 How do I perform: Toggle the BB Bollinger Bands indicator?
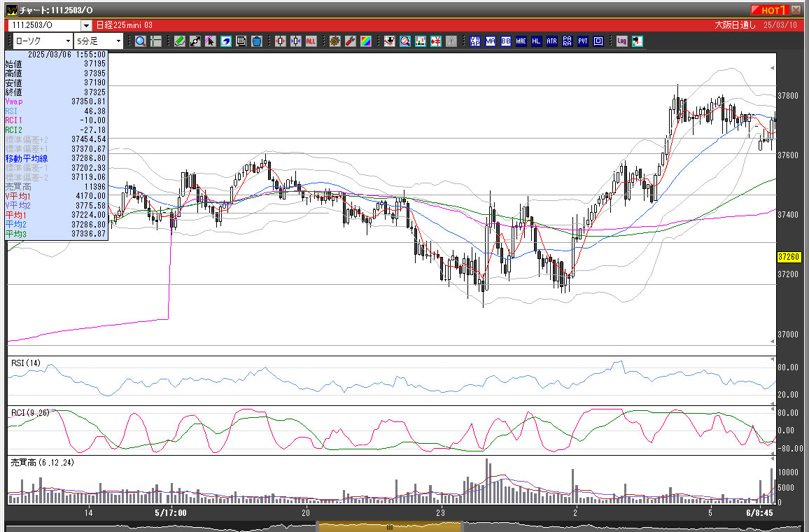pos(506,41)
